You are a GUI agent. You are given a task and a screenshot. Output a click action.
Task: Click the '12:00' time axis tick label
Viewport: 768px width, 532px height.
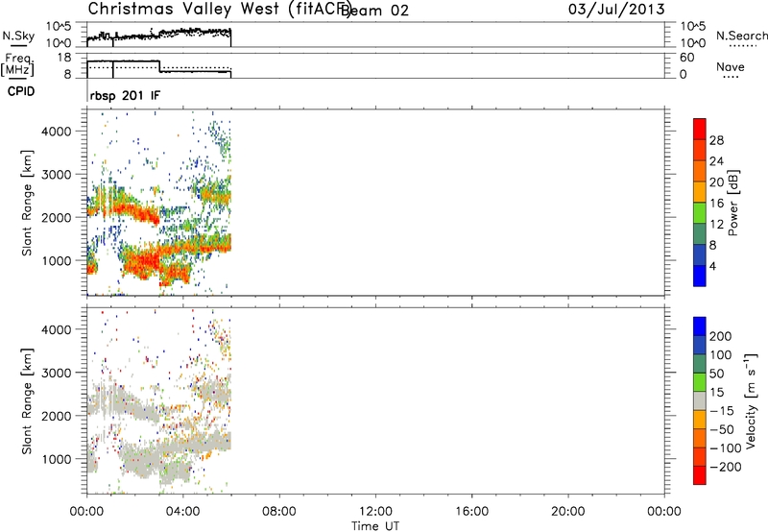pyautogui.click(x=375, y=512)
